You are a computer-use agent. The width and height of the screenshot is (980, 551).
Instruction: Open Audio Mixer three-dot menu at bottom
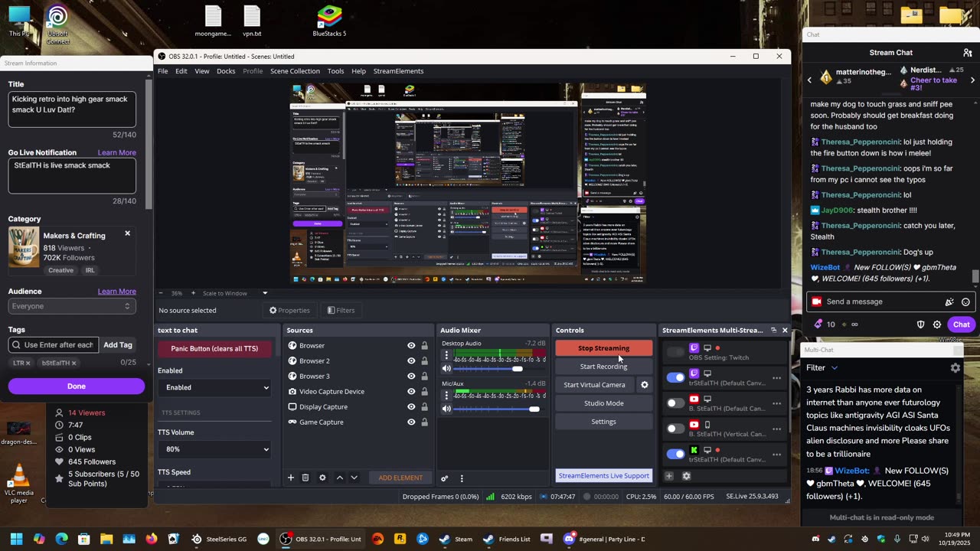(x=462, y=478)
